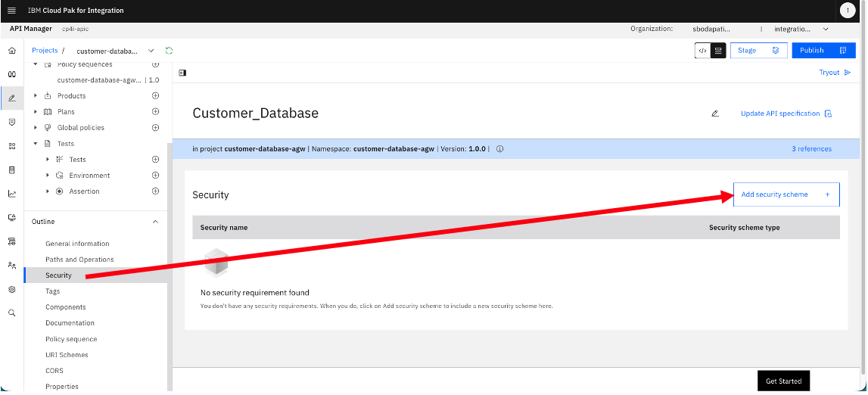Viewport: 868px width, 395px height.
Task: Open CORS in the Outline
Action: pyautogui.click(x=54, y=371)
